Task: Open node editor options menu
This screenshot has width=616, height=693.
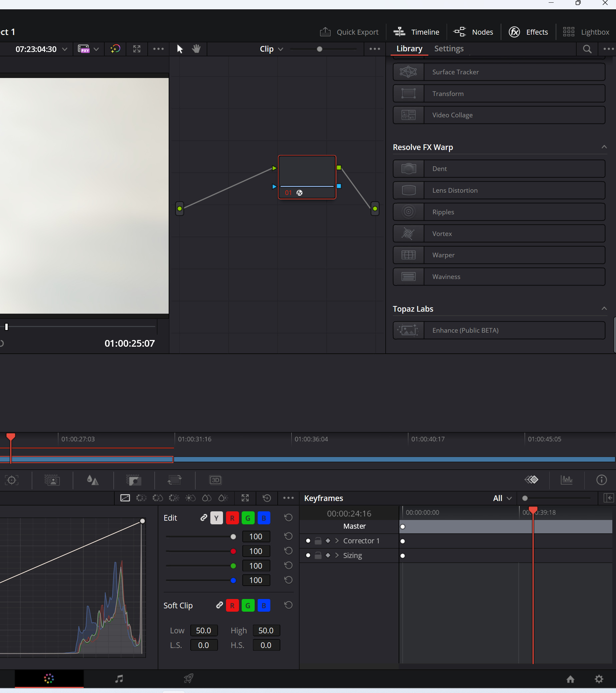Action: [375, 49]
